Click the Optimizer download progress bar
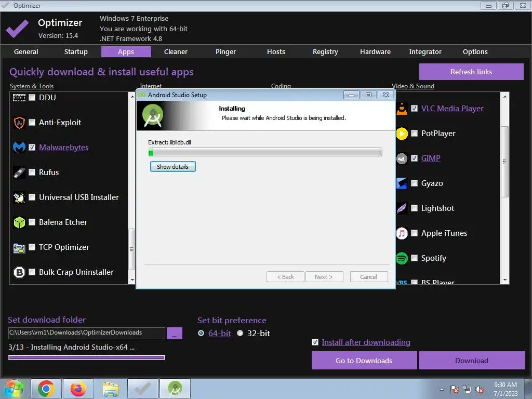 click(87, 357)
